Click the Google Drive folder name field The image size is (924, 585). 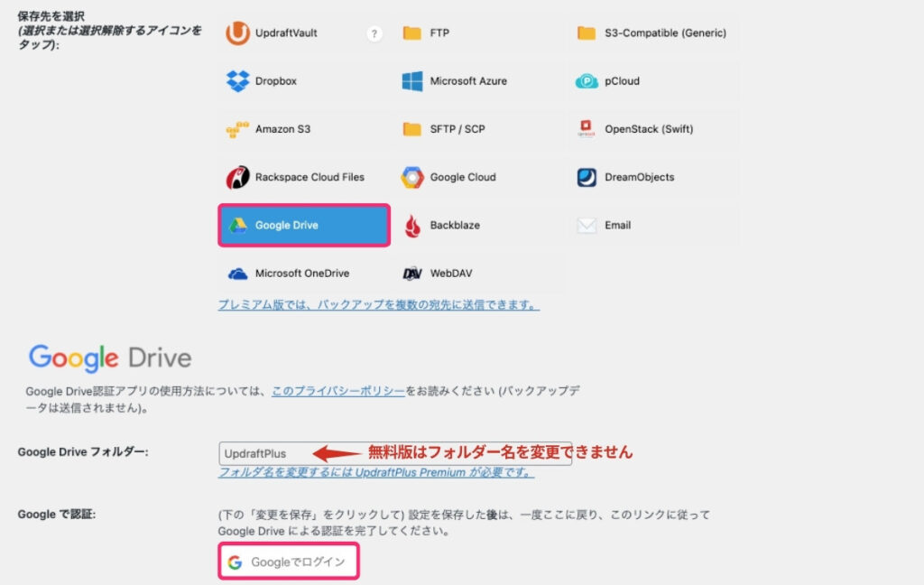pyautogui.click(x=395, y=453)
